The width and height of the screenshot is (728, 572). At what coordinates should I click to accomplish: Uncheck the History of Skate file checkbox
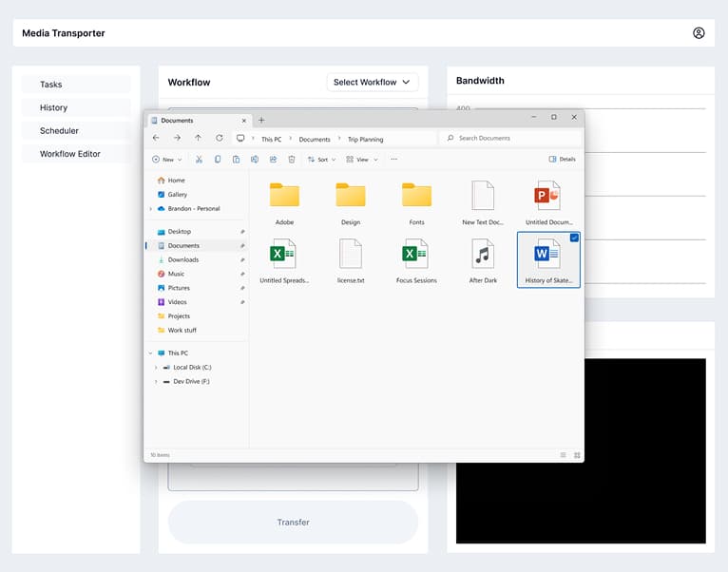pos(574,238)
